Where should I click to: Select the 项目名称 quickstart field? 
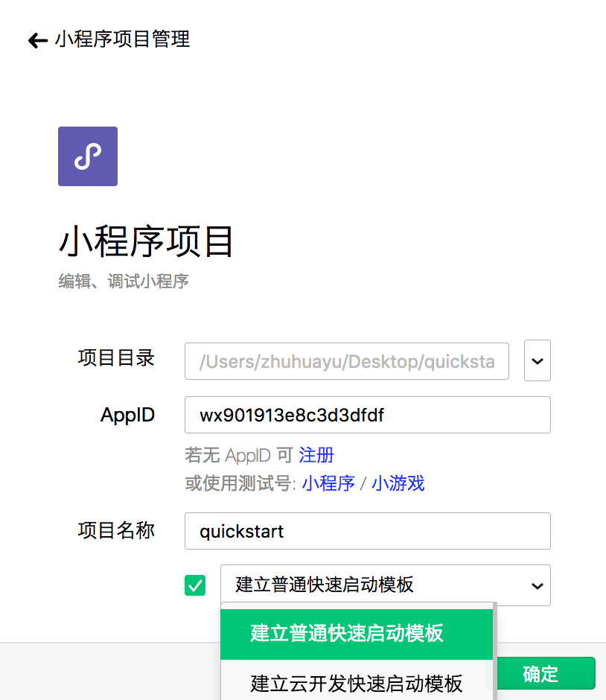[367, 531]
